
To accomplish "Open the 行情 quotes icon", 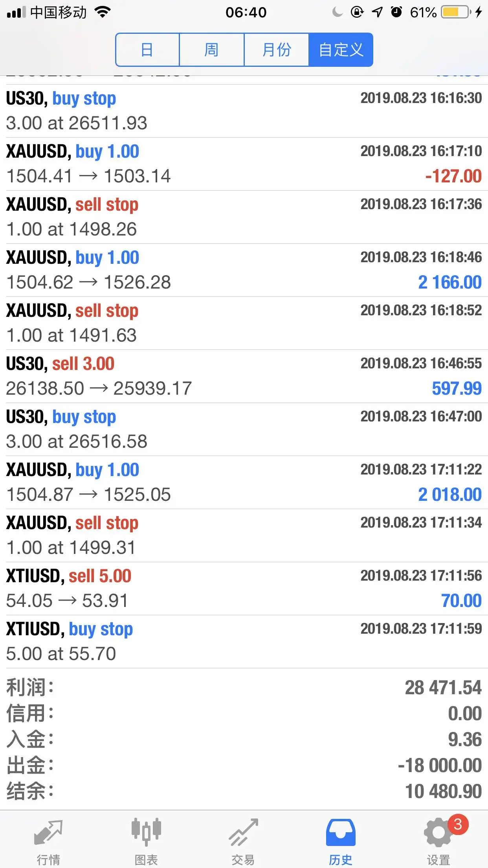I will click(x=48, y=833).
